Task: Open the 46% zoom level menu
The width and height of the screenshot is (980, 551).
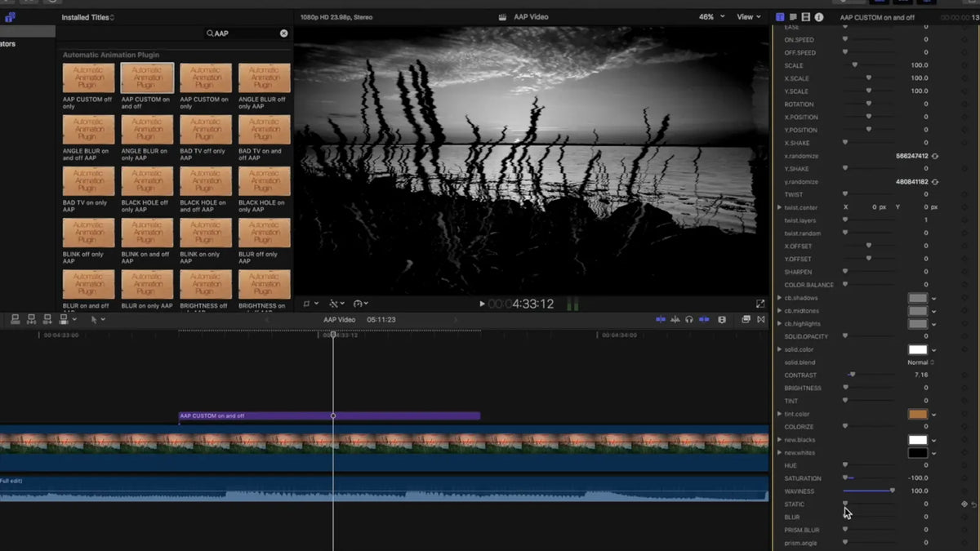Action: 710,17
